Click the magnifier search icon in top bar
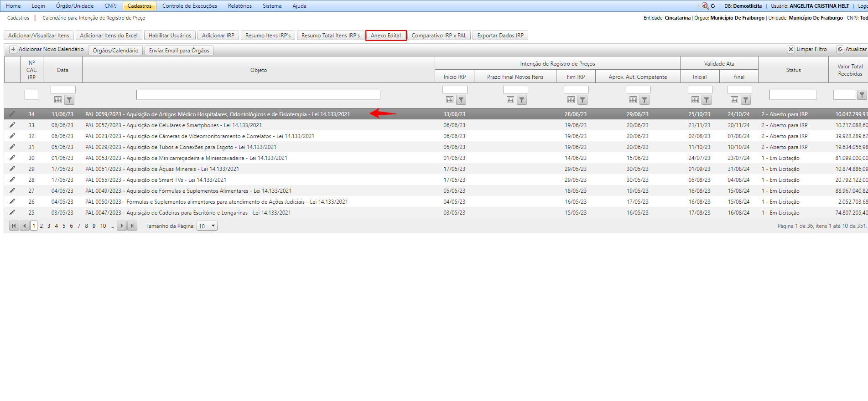The image size is (868, 401). pos(705,6)
